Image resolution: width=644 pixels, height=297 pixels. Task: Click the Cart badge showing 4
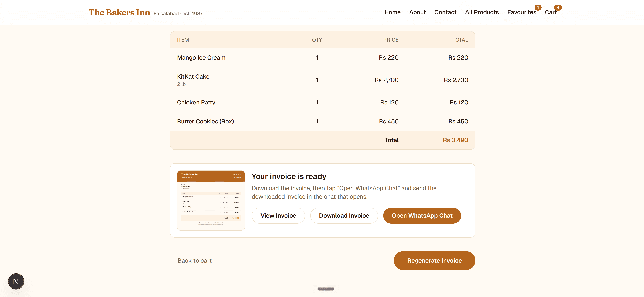(558, 7)
